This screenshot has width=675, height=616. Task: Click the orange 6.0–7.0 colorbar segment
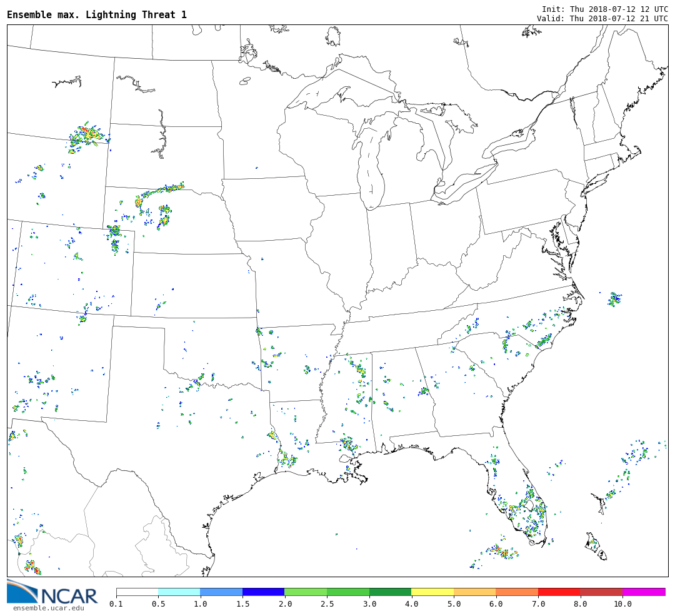[517, 592]
